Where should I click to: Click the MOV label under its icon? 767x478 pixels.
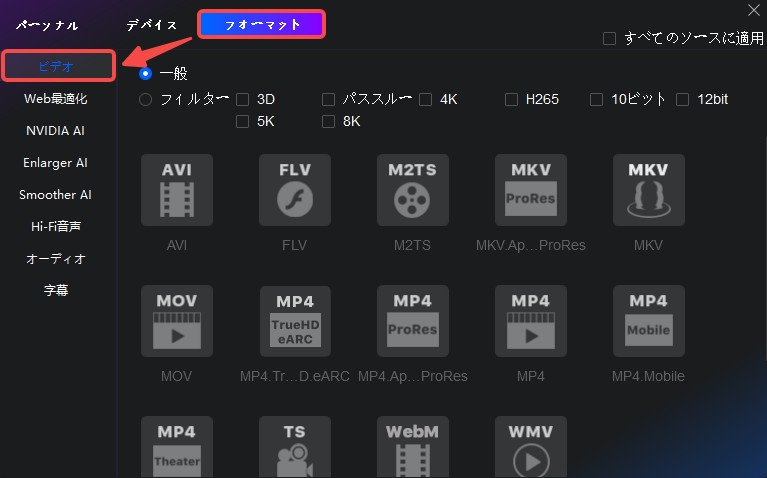[x=177, y=376]
